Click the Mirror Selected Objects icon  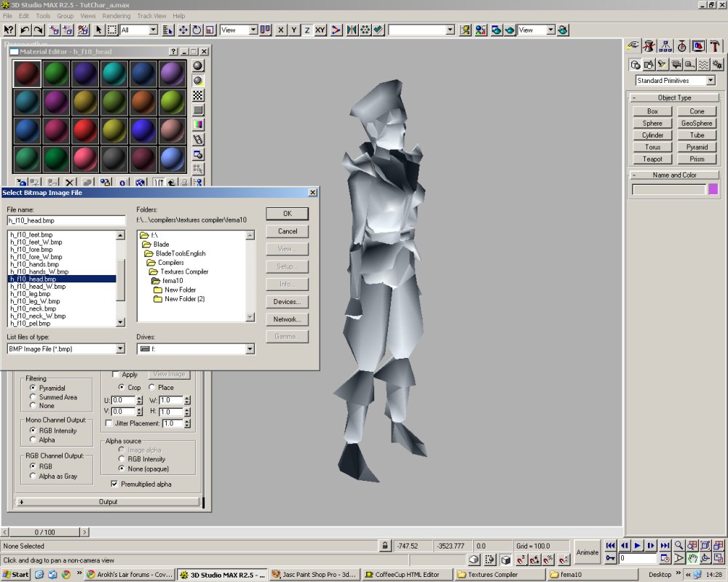[x=352, y=30]
